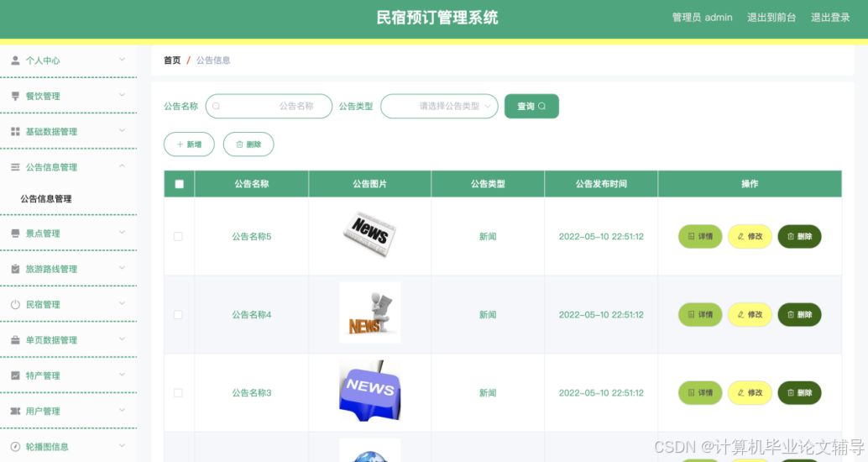
Task: Expand 旅游路线管理 using its chevron
Action: [x=122, y=268]
